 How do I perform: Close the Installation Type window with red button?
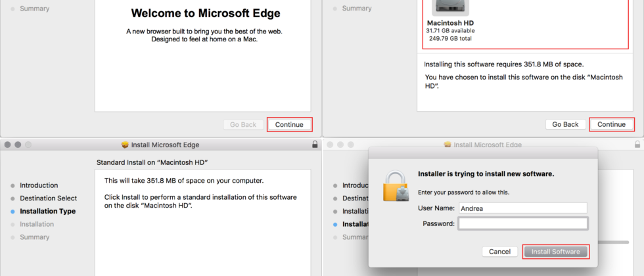pos(7,145)
